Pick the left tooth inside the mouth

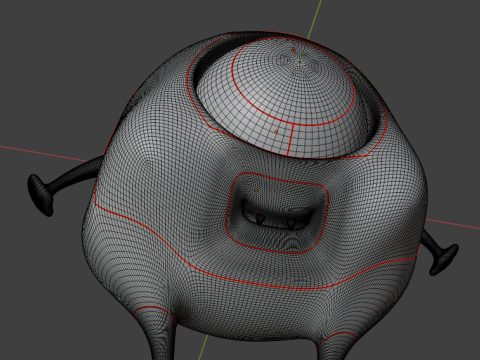[x=260, y=219]
